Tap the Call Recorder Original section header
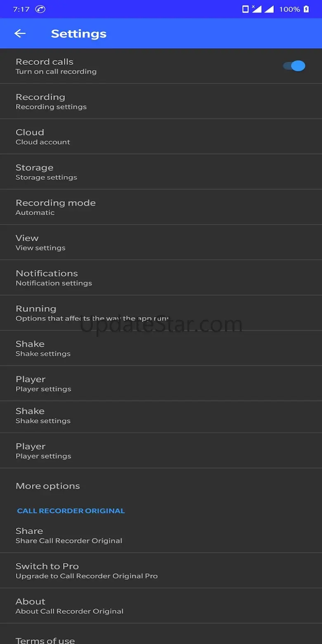 [x=71, y=511]
